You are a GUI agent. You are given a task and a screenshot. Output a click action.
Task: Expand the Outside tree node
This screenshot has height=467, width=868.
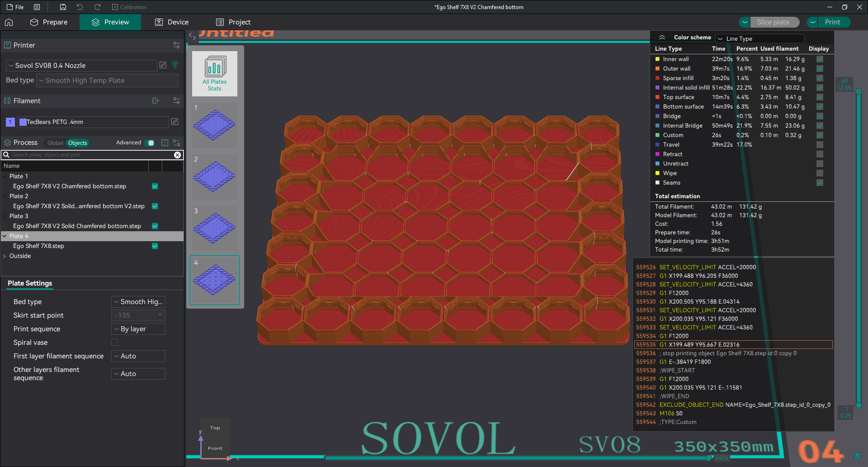tap(5, 256)
